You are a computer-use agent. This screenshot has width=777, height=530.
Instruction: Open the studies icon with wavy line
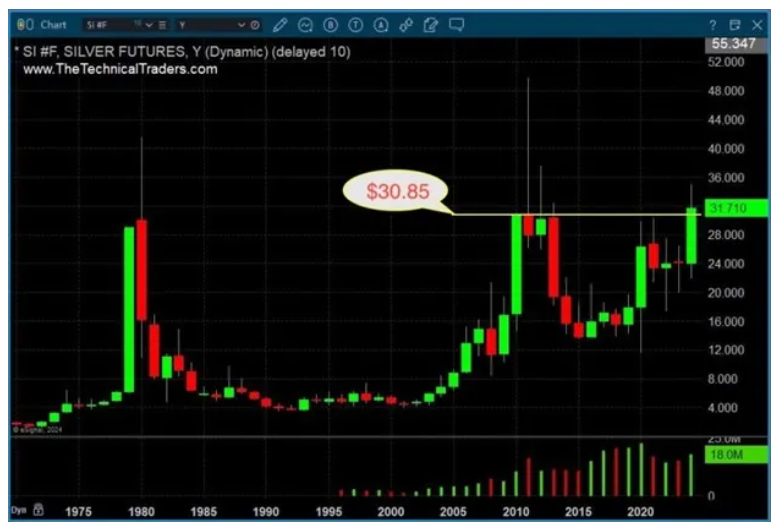(x=305, y=23)
